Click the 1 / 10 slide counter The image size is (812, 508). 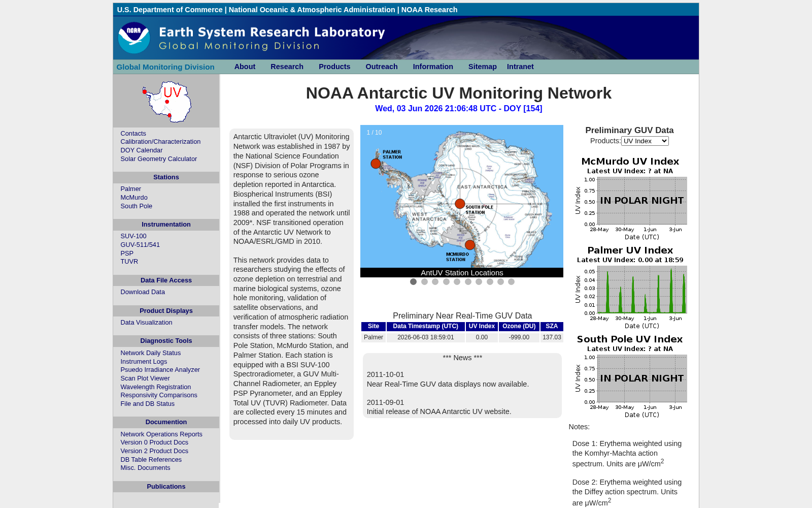coord(374,133)
